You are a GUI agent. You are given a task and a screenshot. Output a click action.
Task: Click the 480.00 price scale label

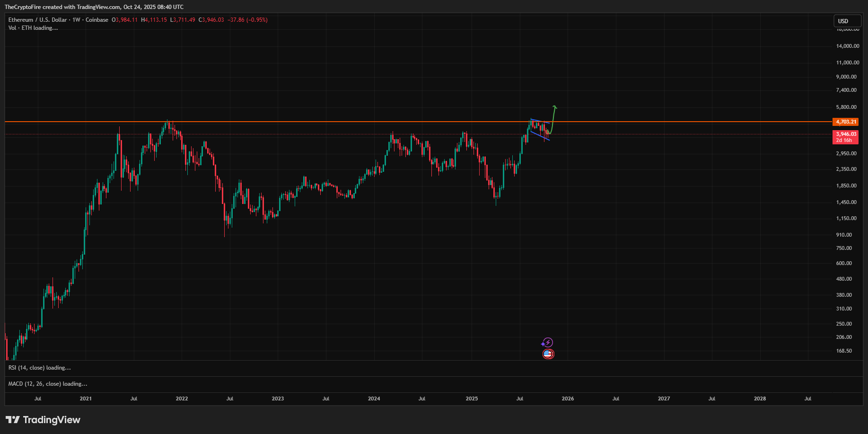pos(844,279)
